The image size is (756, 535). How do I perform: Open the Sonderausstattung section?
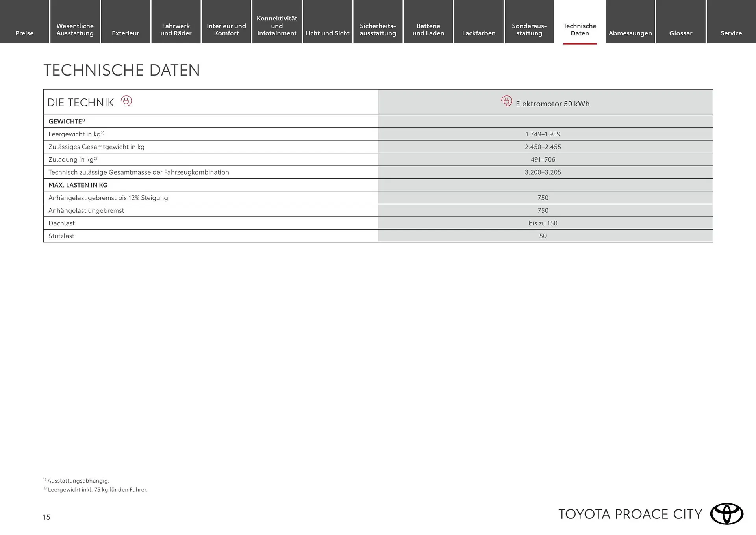529,29
